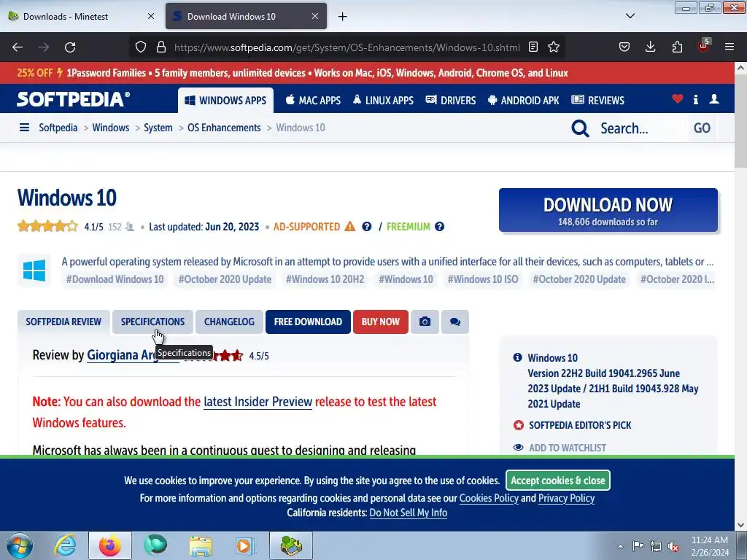Screen dimensions: 747x560
Task: Go to the System breadcrumb
Action: click(x=158, y=128)
